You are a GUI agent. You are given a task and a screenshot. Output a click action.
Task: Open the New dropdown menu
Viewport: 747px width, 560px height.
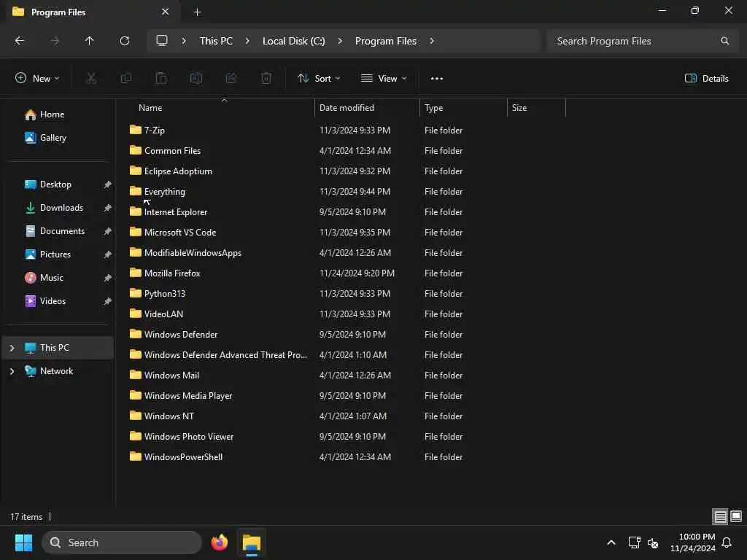(x=37, y=79)
